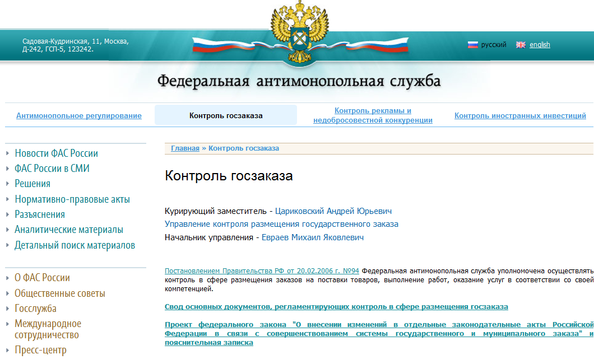
Task: Open Евраев Михаил Яковлевич profile link
Action: pos(313,237)
